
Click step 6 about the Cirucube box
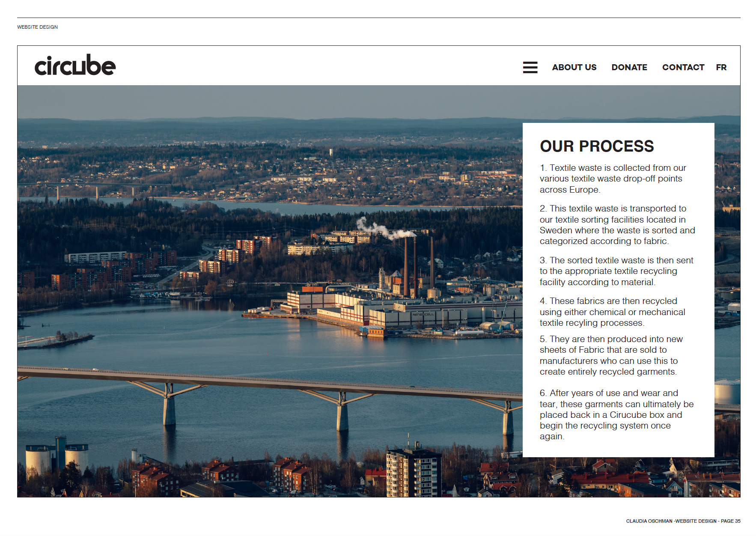tap(617, 414)
